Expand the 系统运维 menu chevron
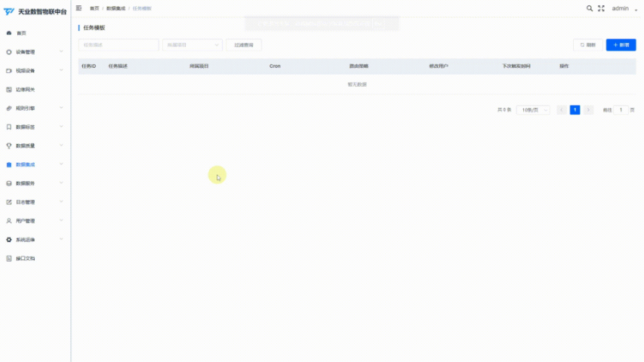This screenshot has width=644, height=362. pyautogui.click(x=61, y=239)
